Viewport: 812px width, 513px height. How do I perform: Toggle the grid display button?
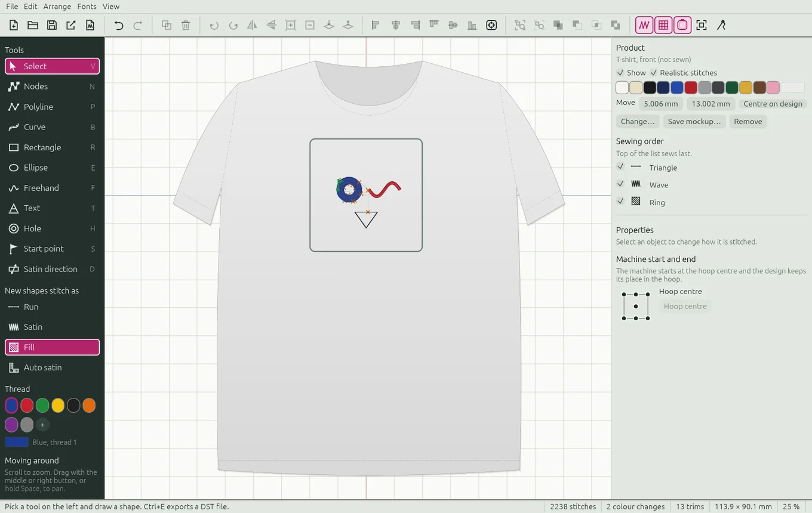pyautogui.click(x=663, y=25)
